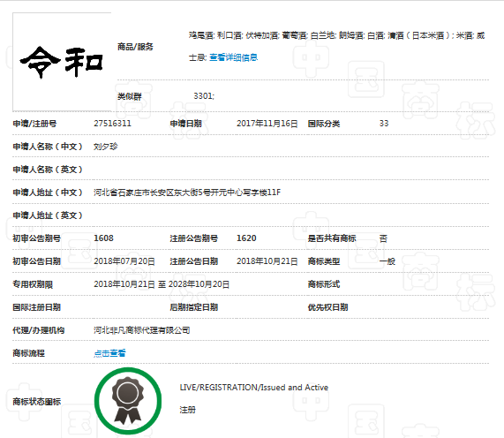
Task: Click the 国际分类 label
Action: [324, 124]
